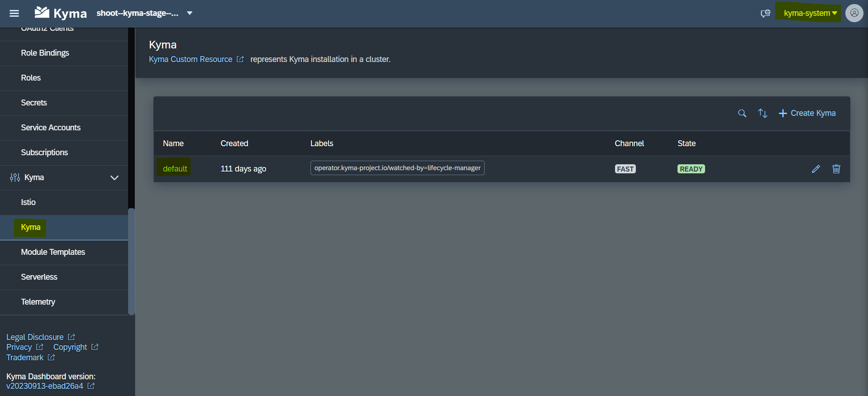Click the State column header
The width and height of the screenshot is (868, 396).
coord(687,143)
